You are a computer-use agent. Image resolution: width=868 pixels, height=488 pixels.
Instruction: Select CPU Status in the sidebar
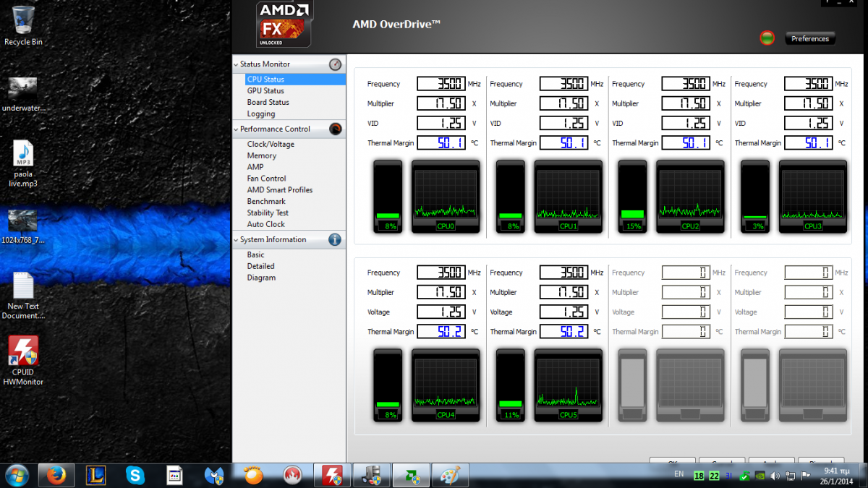(x=295, y=80)
